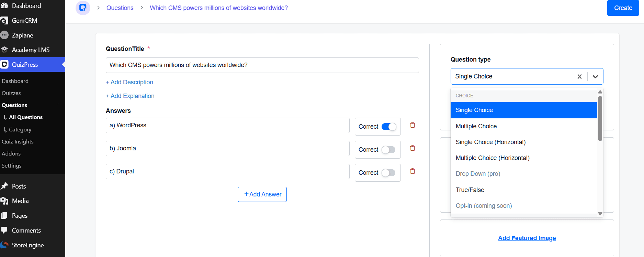Delete the WordPress answer with trash icon
The image size is (644, 257).
(413, 125)
